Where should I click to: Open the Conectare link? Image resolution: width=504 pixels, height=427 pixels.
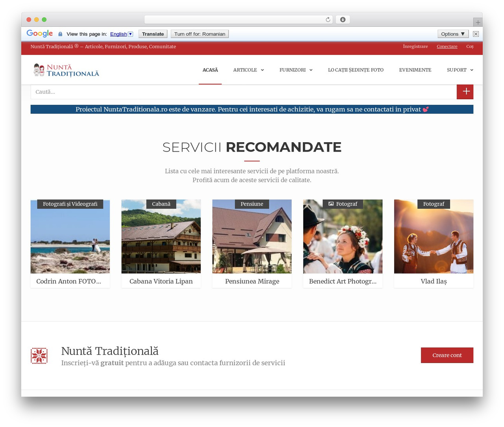tap(447, 46)
